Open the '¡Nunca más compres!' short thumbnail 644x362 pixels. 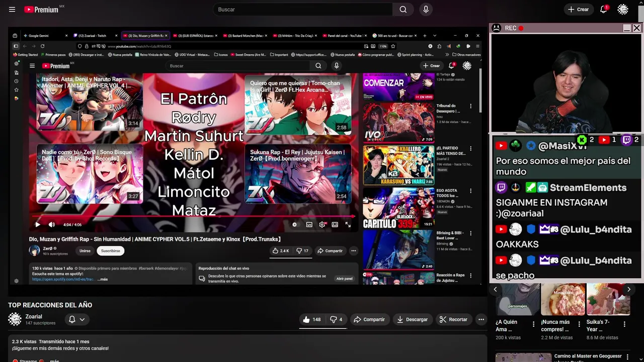pyautogui.click(x=563, y=299)
